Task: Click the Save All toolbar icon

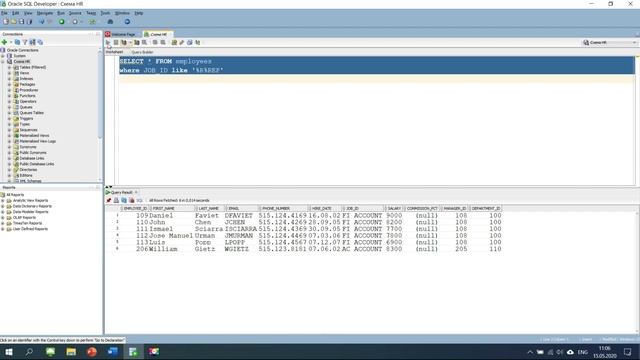Action: click(x=29, y=22)
